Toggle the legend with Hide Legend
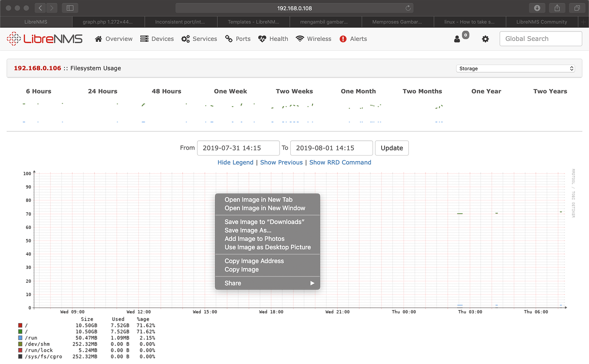This screenshot has width=589, height=364. (x=235, y=162)
